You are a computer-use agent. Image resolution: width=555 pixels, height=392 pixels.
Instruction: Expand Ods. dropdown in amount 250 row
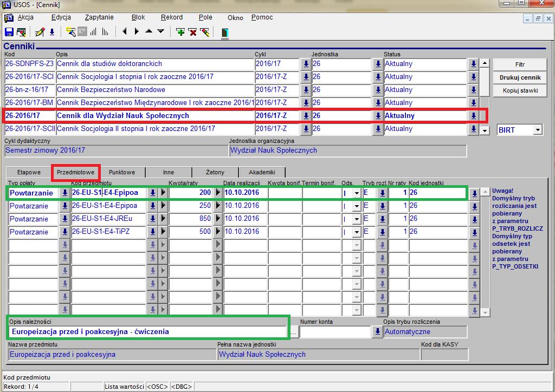point(357,206)
